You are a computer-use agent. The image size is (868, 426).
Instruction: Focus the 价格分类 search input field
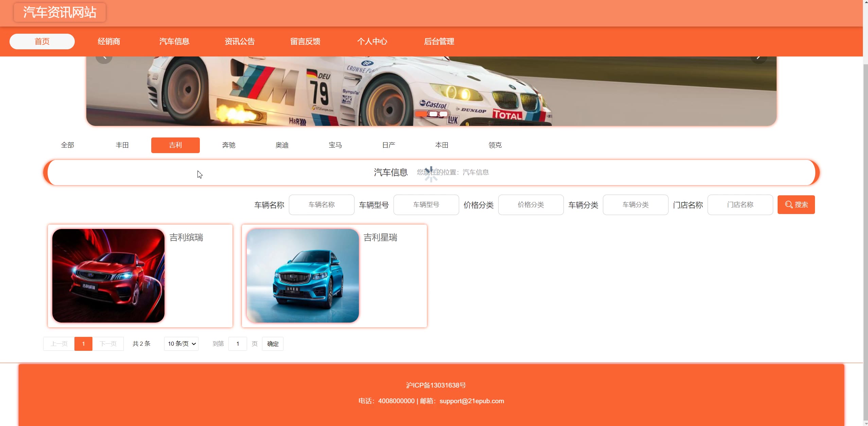click(x=531, y=205)
